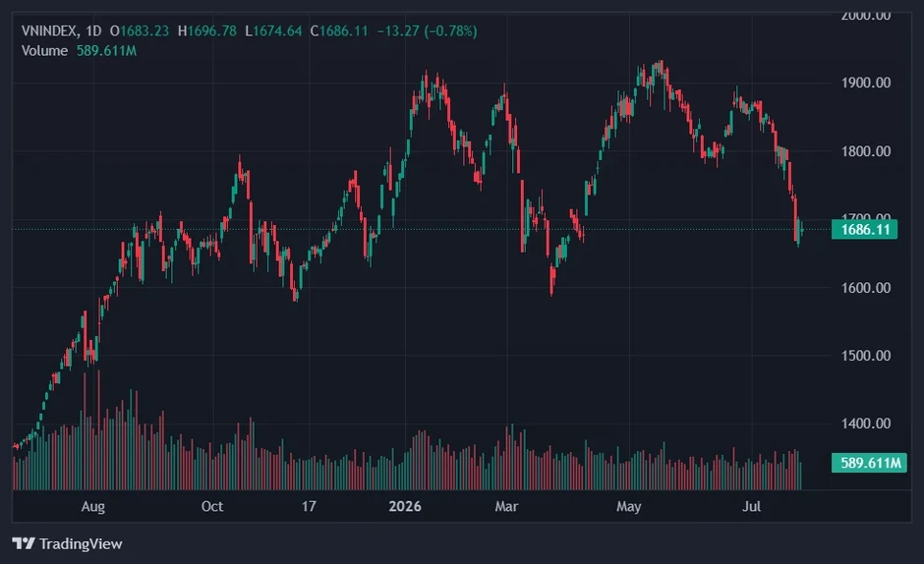Viewport: 924px width, 564px height.
Task: Click the 1600.00 price axis label
Action: (x=866, y=288)
